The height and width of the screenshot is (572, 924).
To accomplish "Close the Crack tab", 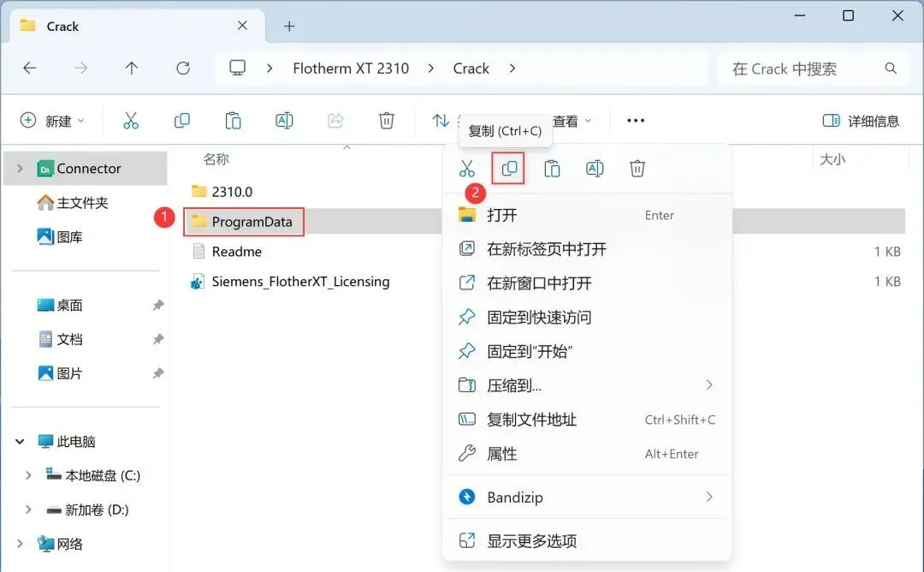I will click(x=242, y=26).
